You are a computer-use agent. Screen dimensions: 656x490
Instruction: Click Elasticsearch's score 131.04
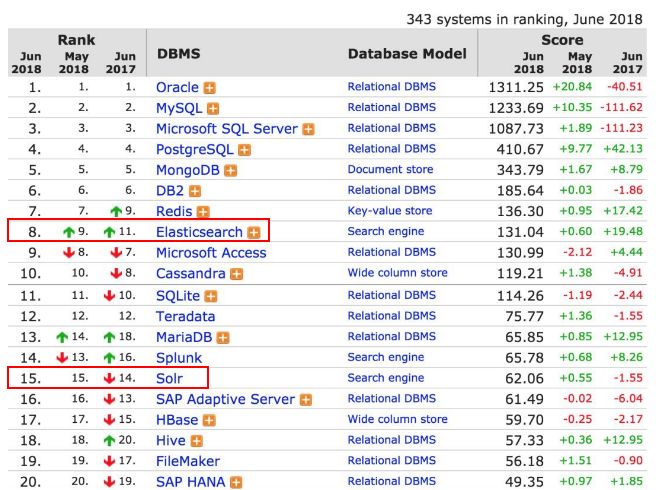[520, 232]
